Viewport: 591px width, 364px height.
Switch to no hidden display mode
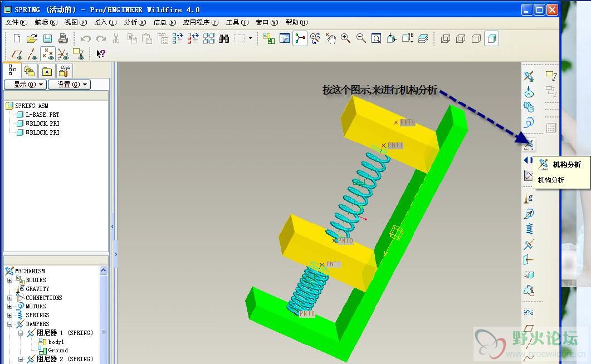[x=476, y=38]
